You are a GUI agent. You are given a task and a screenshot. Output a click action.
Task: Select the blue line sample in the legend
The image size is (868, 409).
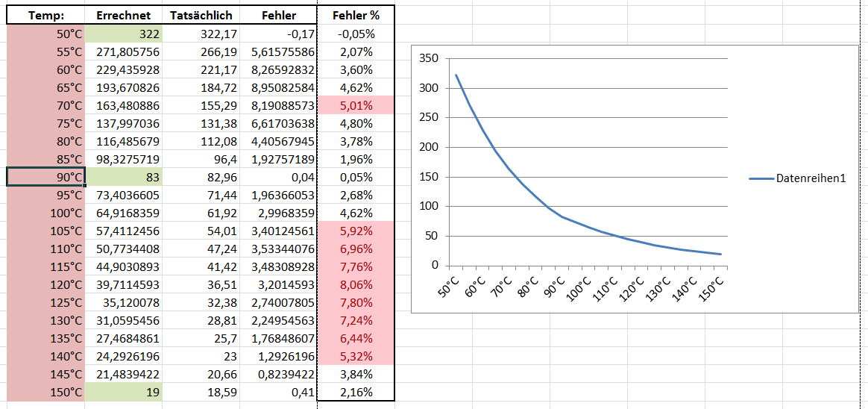point(761,178)
